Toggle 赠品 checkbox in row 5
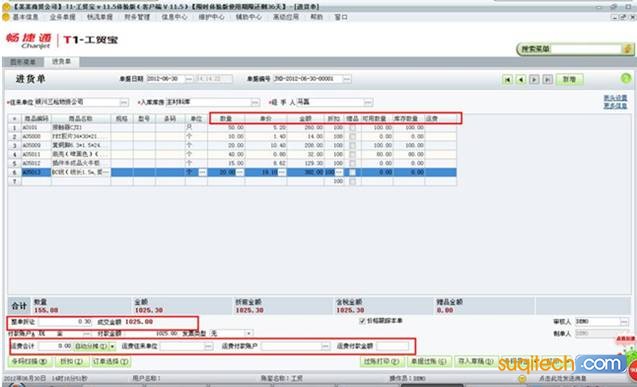Image resolution: width=637 pixels, height=387 pixels. [x=353, y=163]
